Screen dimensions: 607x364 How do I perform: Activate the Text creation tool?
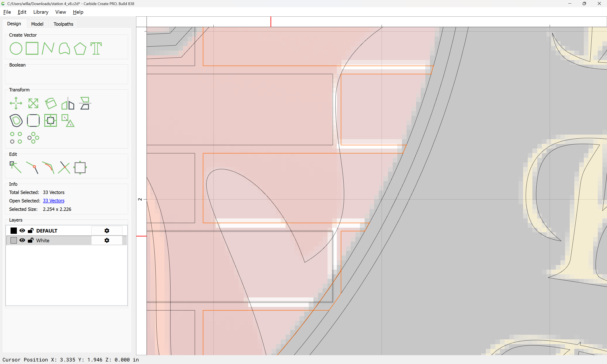pos(96,48)
